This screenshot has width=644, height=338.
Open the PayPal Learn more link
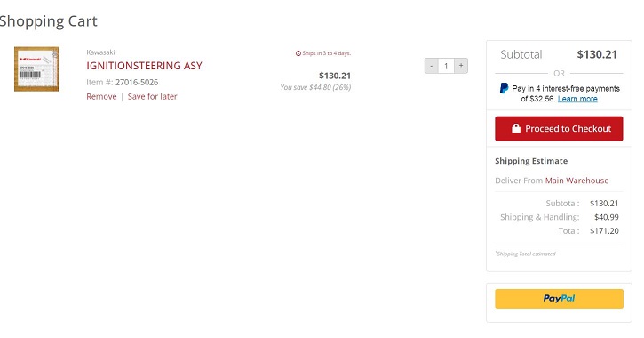pos(577,99)
